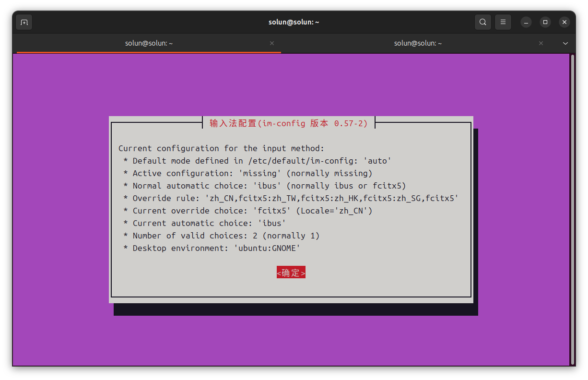This screenshot has height=380, width=588.
Task: Click the dialog title 输入法配置(im-config 版本 0.57-2)
Action: coord(289,123)
